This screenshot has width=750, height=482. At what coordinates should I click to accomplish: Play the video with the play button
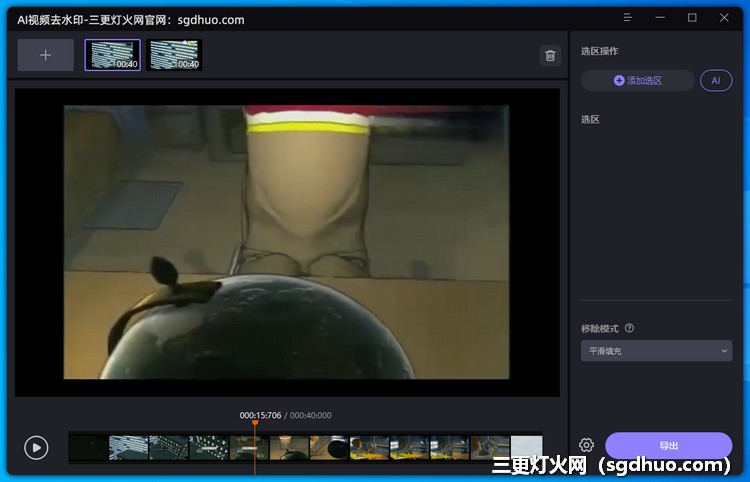[36, 448]
